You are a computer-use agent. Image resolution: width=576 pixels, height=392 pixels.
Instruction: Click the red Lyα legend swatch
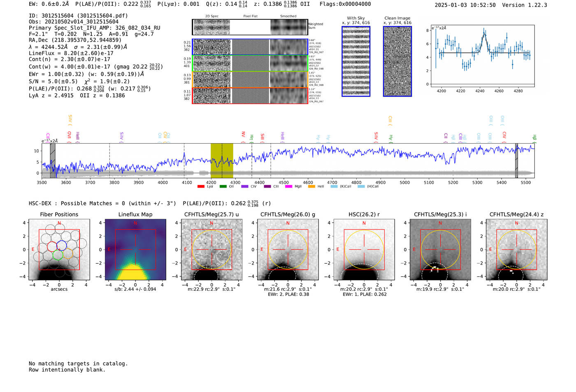click(201, 186)
